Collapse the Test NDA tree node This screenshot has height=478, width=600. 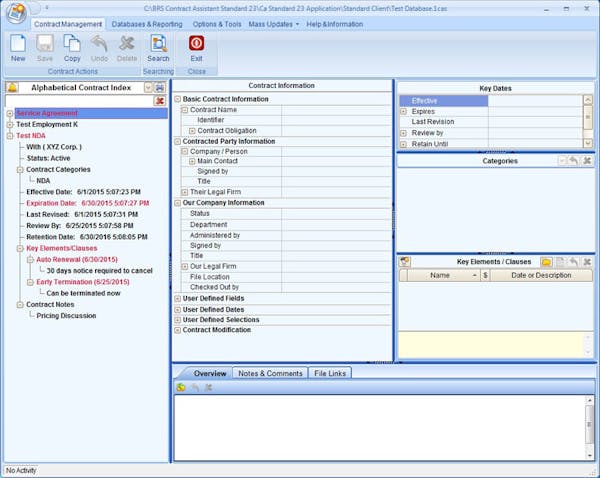click(10, 136)
